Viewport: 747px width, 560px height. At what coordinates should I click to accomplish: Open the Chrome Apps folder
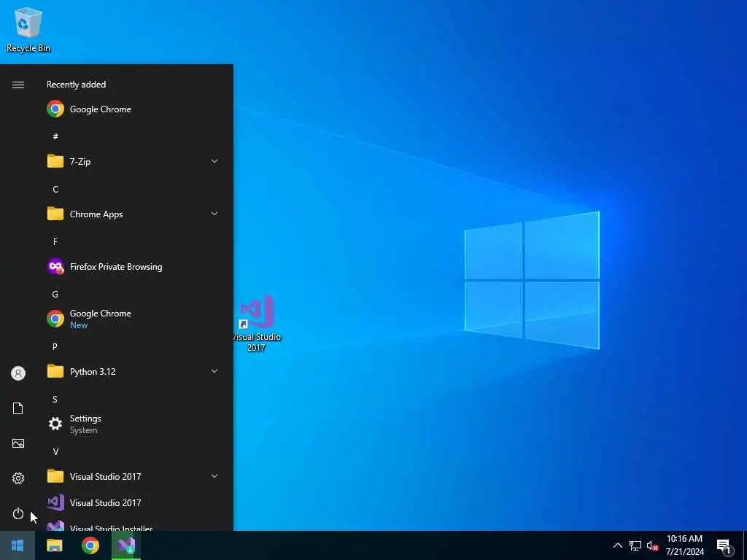tap(133, 214)
